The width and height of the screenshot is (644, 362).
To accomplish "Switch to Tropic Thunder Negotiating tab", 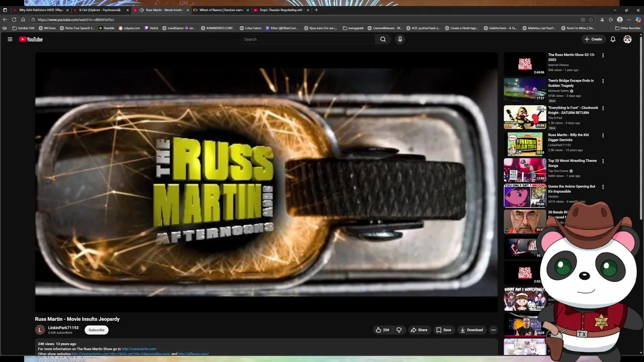I will point(281,10).
